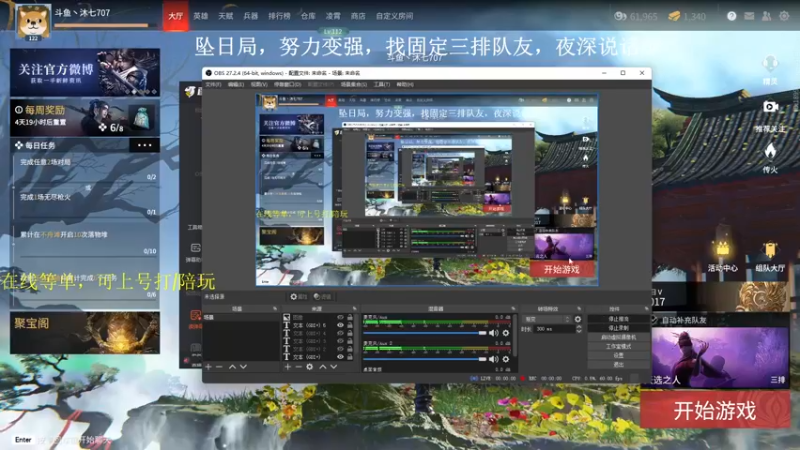Image resolution: width=800 pixels, height=450 pixels.
Task: Move scene down arrow in OBS scenes panel
Action: (x=243, y=366)
